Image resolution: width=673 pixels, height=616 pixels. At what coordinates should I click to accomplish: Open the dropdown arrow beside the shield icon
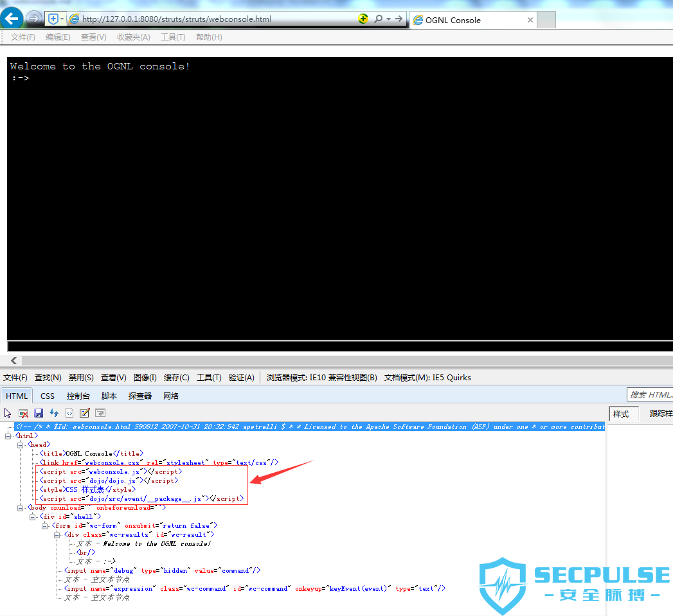62,19
